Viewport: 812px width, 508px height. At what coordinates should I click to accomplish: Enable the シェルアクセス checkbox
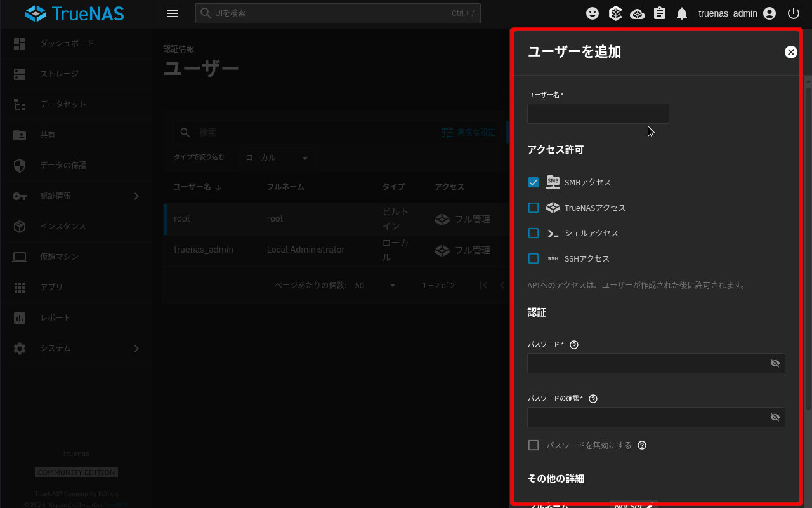click(534, 233)
